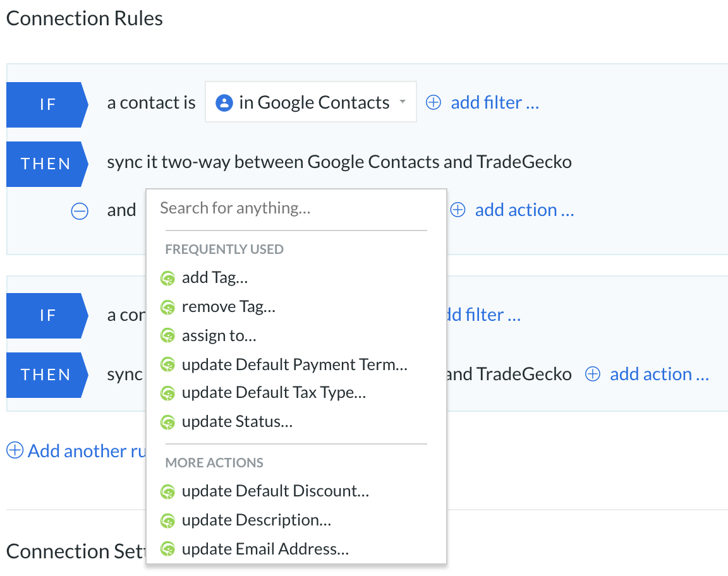Click 'add filter ...' in the first rule
This screenshot has width=728, height=576.
(x=495, y=102)
